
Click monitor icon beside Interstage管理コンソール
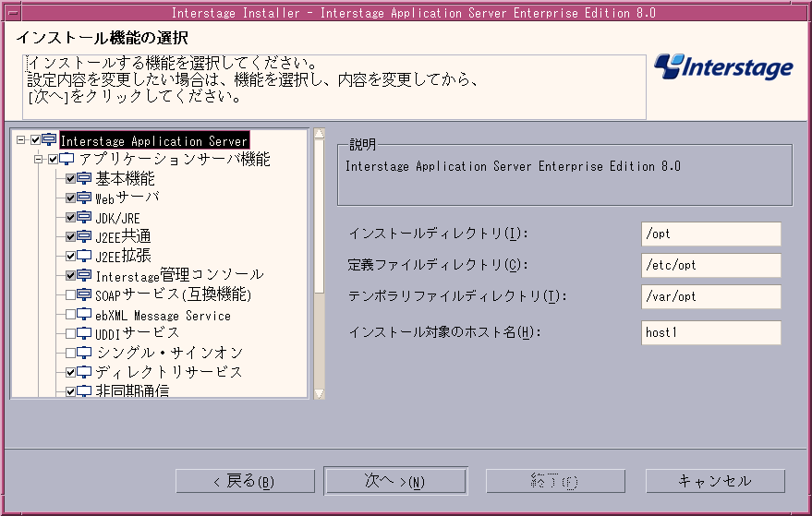[x=84, y=275]
